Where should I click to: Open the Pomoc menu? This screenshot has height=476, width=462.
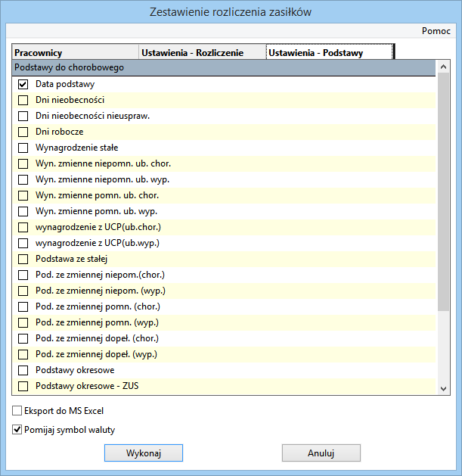(x=437, y=31)
